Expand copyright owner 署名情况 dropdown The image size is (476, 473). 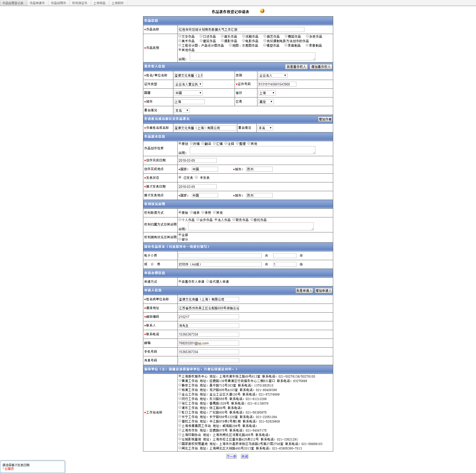pos(182,110)
